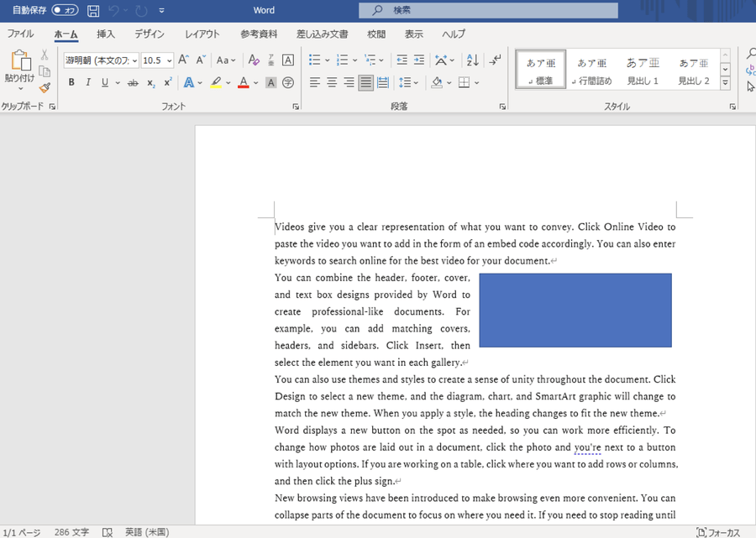Open line spacing options
Viewport: 756px width, 538px height.
pos(408,83)
